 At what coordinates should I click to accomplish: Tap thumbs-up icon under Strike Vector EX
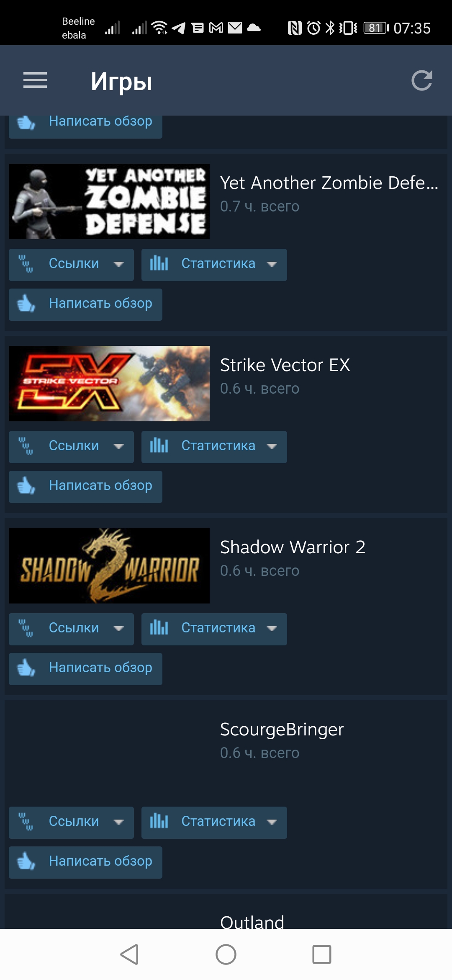[26, 486]
